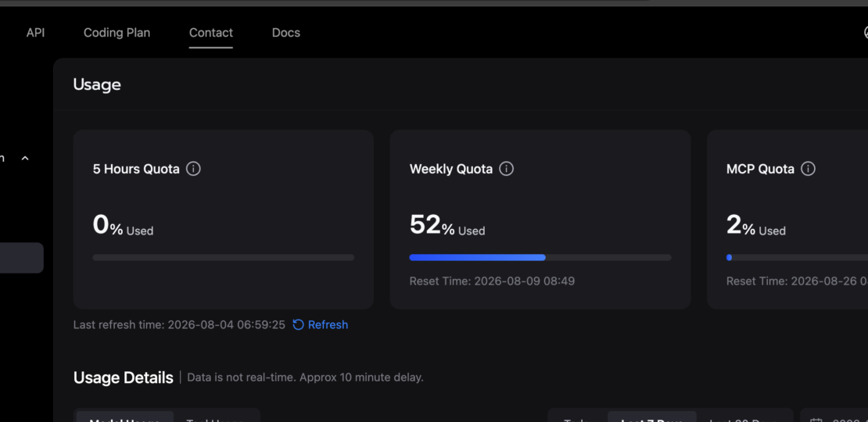Click the Usage Details heading
868x422 pixels.
[123, 377]
